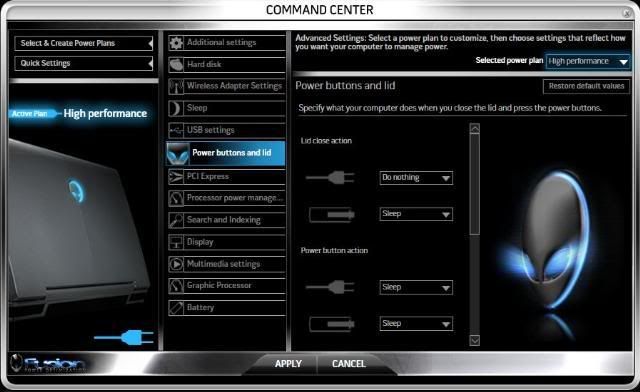The width and height of the screenshot is (640, 392).
Task: Open the Wireless Adapter Settings antenna icon
Action: point(176,86)
